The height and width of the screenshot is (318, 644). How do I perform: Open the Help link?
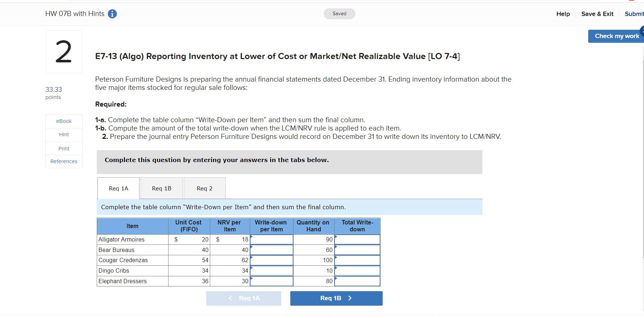tap(563, 14)
